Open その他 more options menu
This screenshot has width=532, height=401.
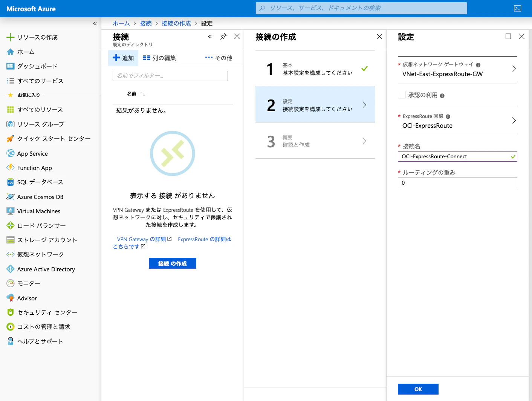219,58
